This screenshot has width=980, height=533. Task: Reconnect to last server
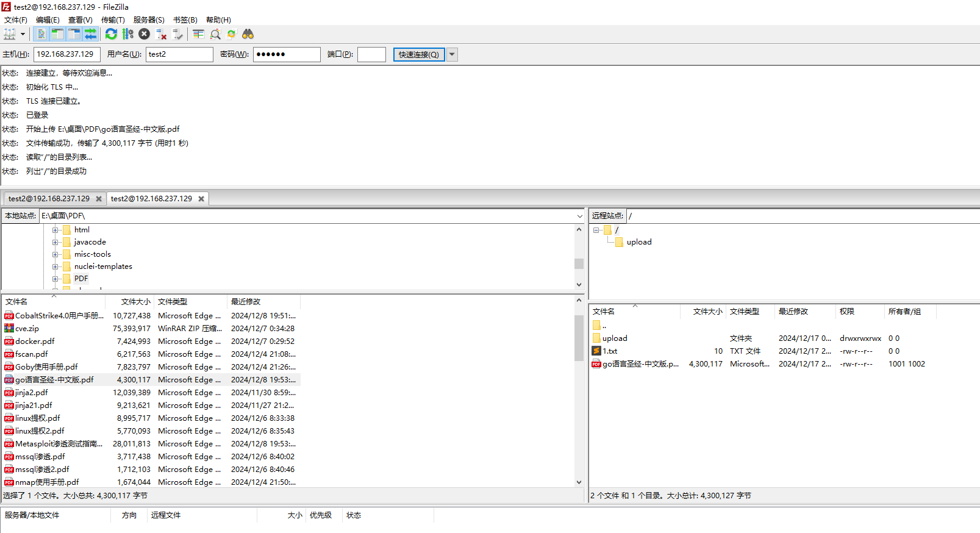click(x=177, y=34)
